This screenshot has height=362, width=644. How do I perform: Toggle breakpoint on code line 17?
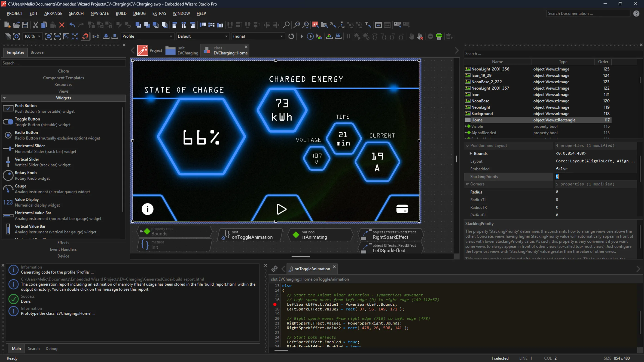tap(275, 304)
